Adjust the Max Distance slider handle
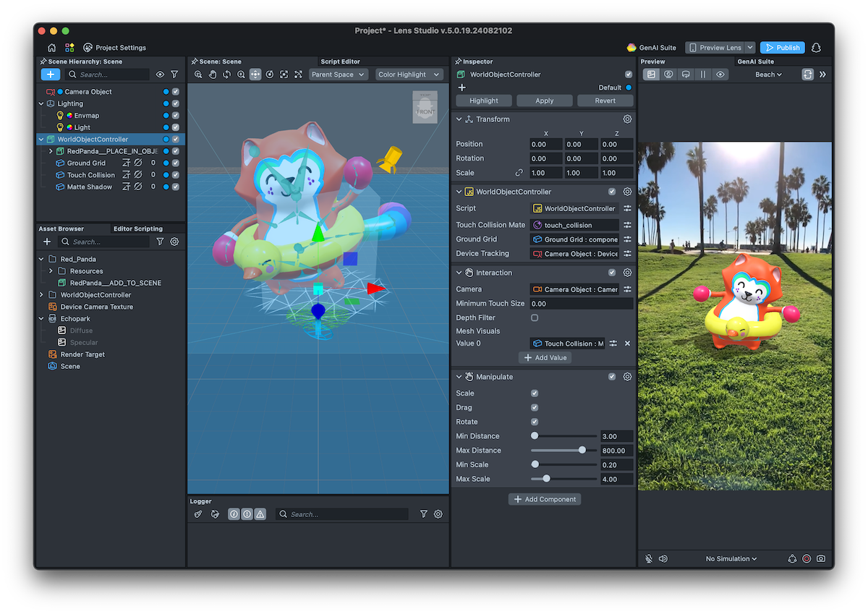 pyautogui.click(x=582, y=451)
